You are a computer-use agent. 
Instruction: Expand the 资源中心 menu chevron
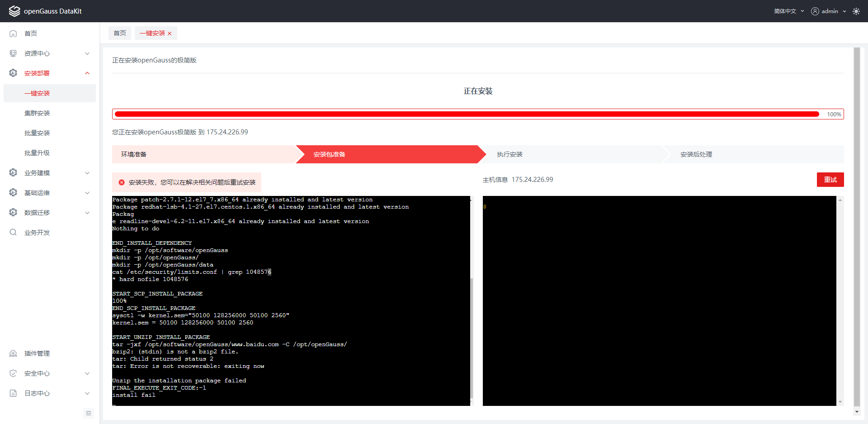[x=87, y=53]
